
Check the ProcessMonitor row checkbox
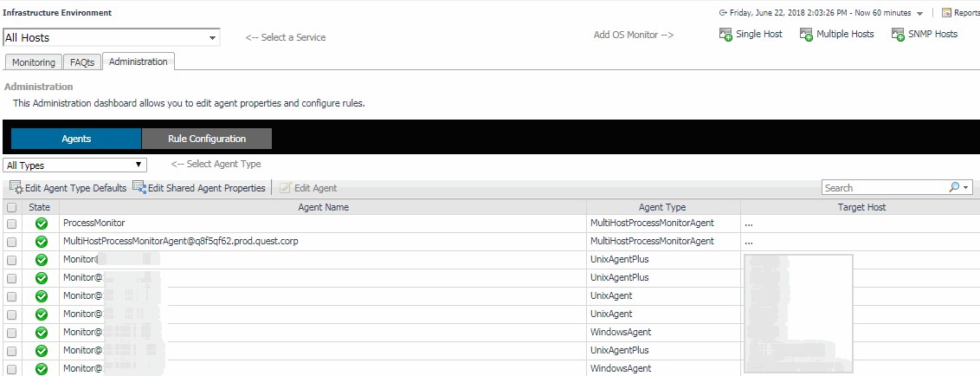11,224
